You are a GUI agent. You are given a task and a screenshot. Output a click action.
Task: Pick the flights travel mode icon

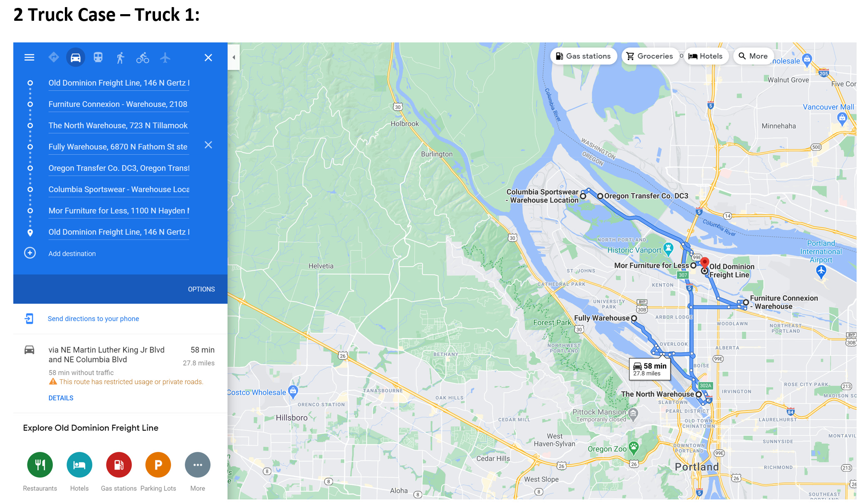tap(165, 57)
